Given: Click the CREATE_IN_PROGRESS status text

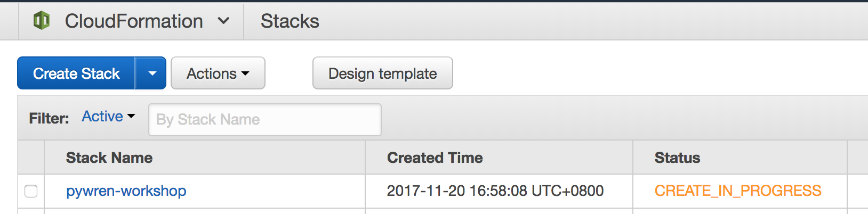Looking at the screenshot, I should point(738,191).
